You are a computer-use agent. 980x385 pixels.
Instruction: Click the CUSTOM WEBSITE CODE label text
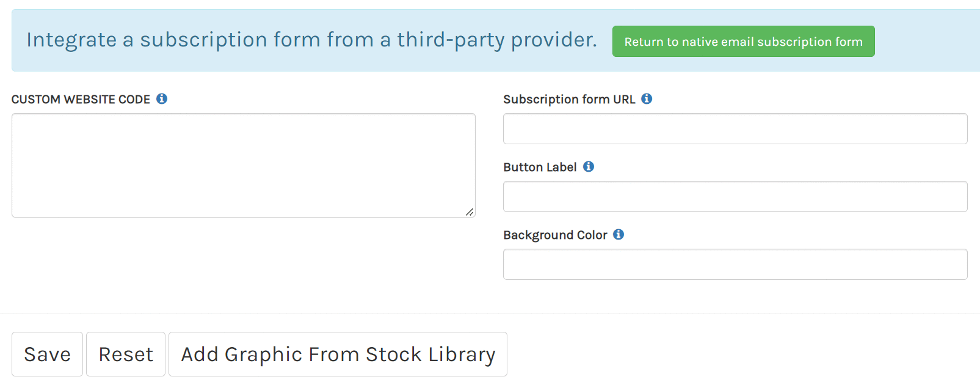click(x=81, y=100)
